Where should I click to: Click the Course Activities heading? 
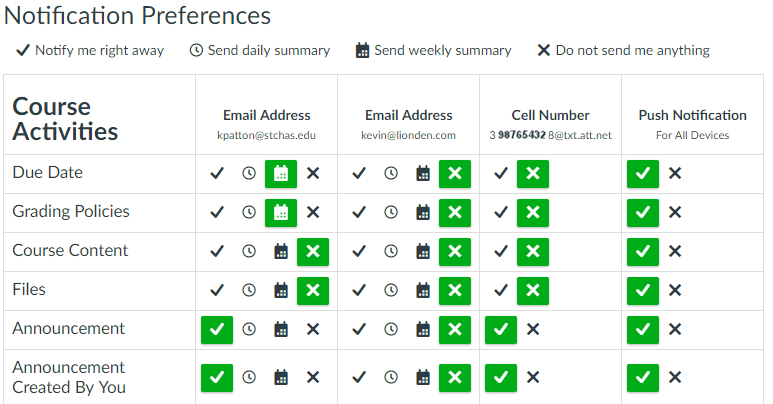pos(65,119)
